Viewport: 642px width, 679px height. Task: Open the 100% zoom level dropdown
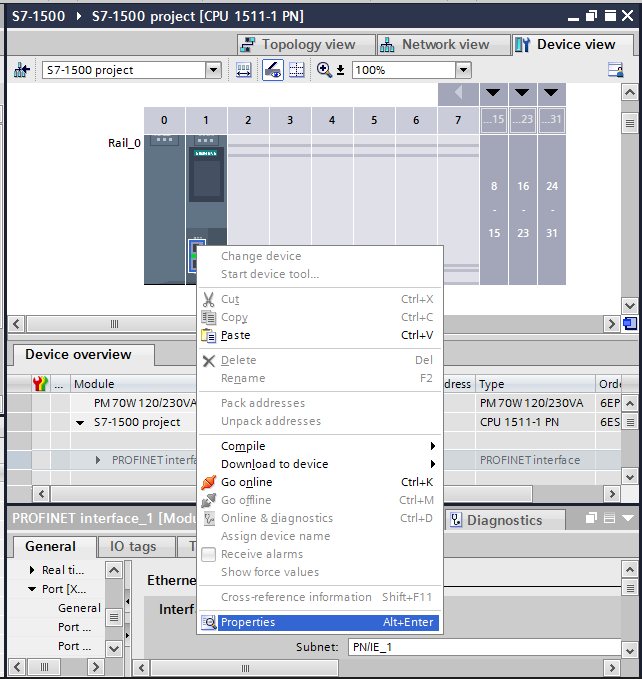pyautogui.click(x=462, y=70)
